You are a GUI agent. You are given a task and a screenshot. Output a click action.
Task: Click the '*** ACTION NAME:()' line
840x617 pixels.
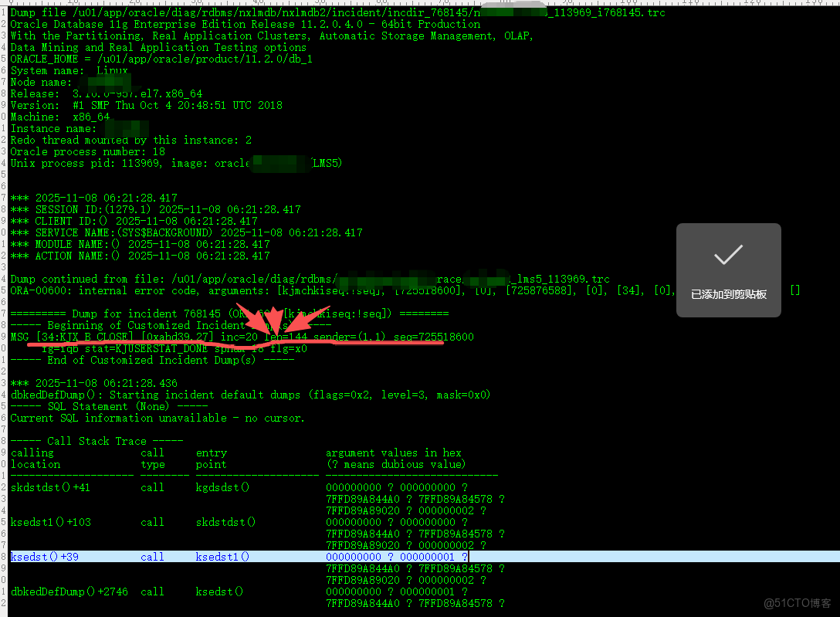click(x=140, y=256)
